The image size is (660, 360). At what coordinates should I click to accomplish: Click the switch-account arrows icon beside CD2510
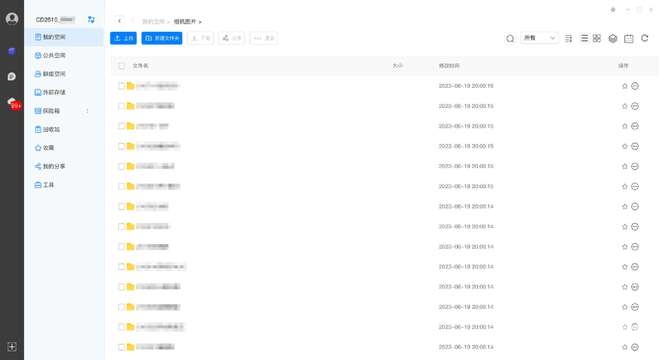coord(91,19)
